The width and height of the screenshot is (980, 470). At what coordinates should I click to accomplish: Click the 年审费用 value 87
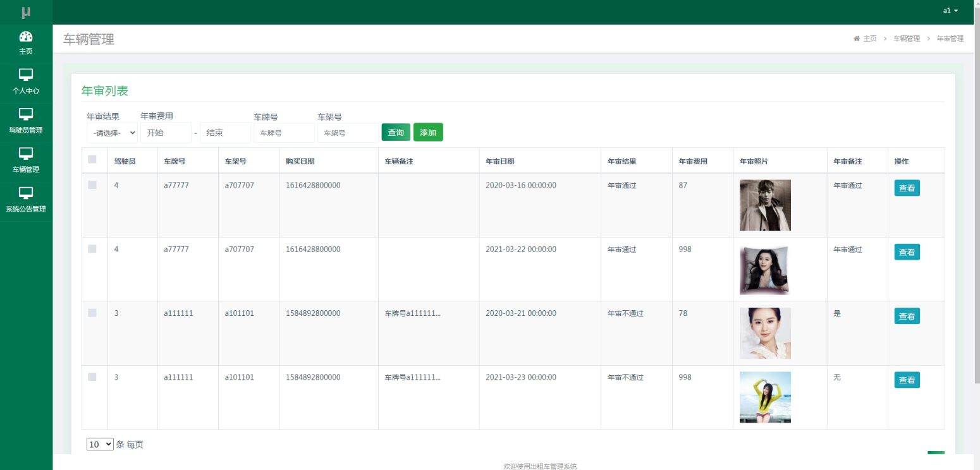(683, 185)
